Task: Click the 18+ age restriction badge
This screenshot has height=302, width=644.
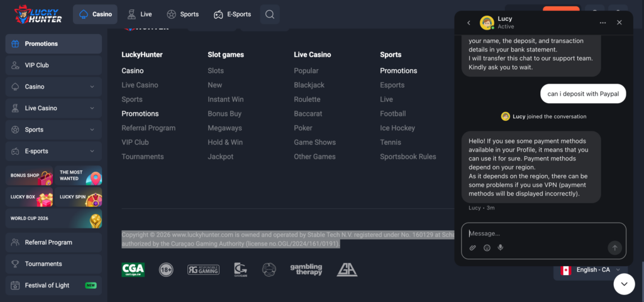Action: 166,269
